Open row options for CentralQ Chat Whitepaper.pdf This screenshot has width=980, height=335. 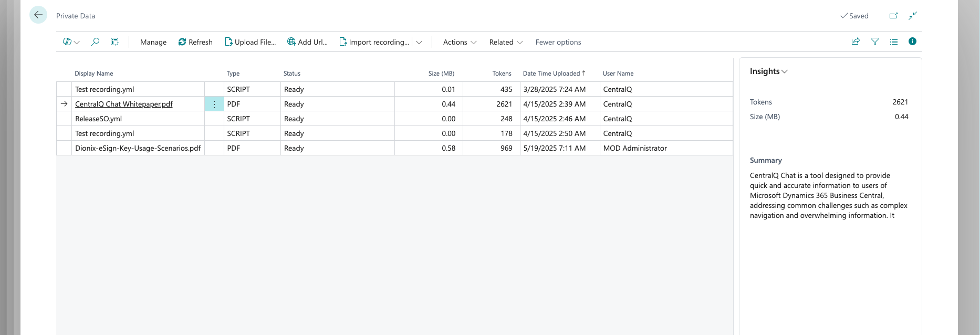click(214, 104)
